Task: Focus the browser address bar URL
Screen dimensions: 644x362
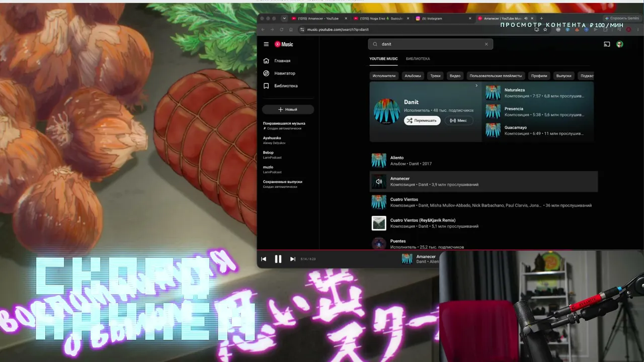Action: [x=338, y=30]
